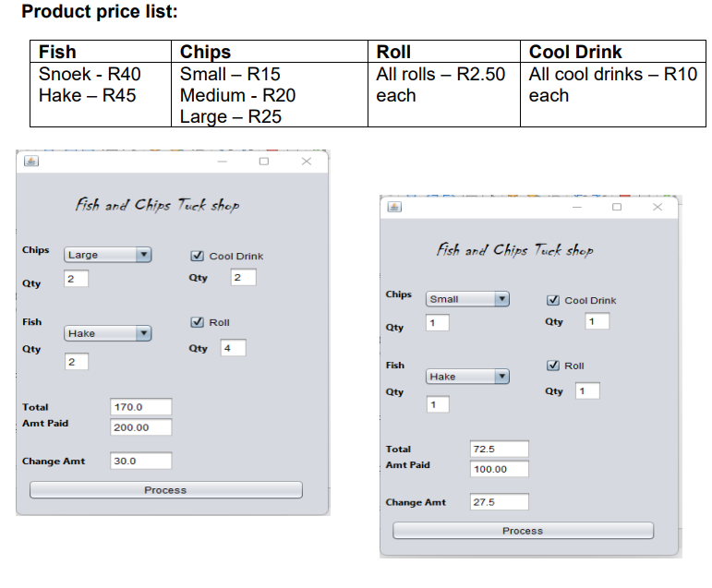Click the 'Chips' table column header
Image resolution: width=712 pixels, height=588 pixels.
(205, 52)
